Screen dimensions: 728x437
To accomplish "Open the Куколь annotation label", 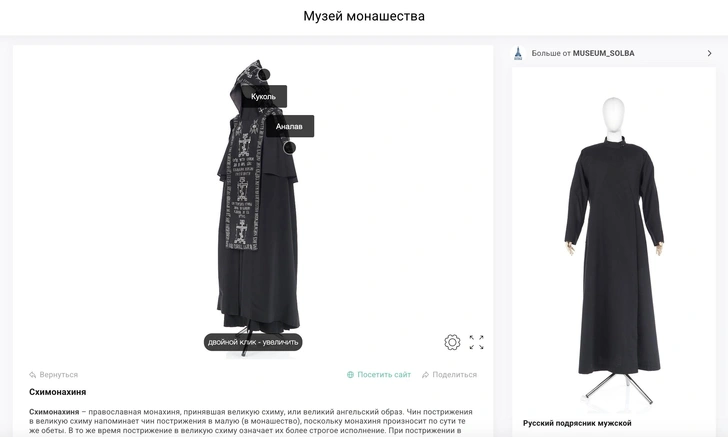I will [x=264, y=97].
